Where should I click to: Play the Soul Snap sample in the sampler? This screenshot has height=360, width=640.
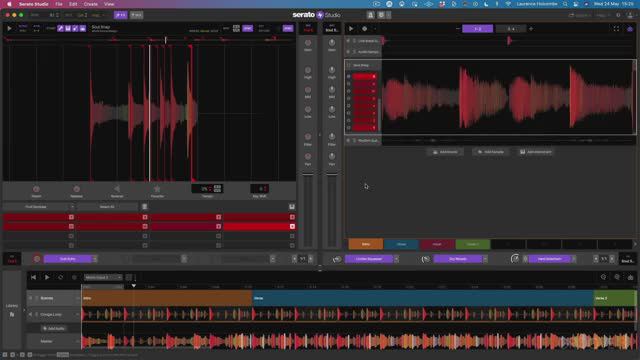(9, 28)
